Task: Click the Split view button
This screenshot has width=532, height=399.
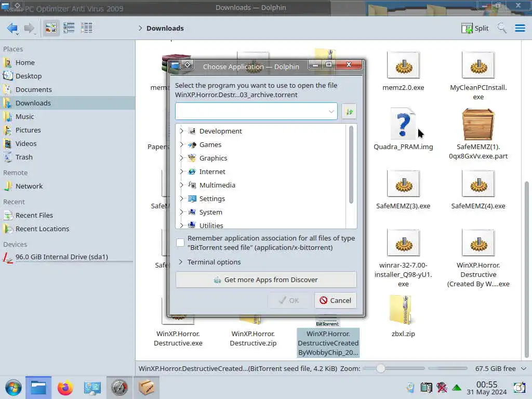Action: 475,28
